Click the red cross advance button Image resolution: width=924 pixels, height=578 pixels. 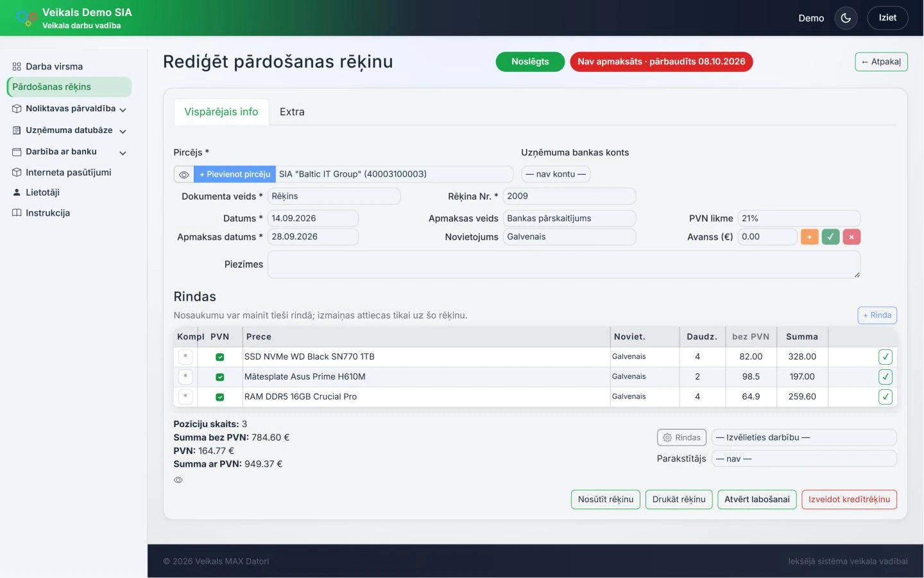point(851,237)
